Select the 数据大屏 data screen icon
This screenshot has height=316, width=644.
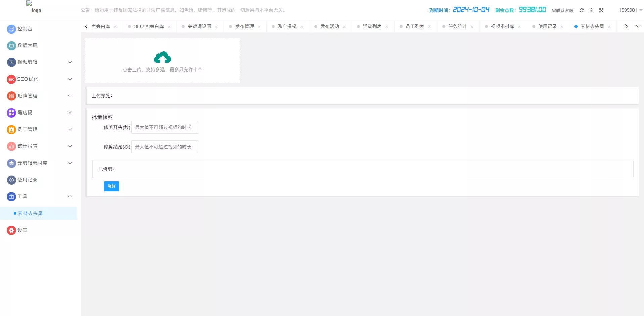11,46
